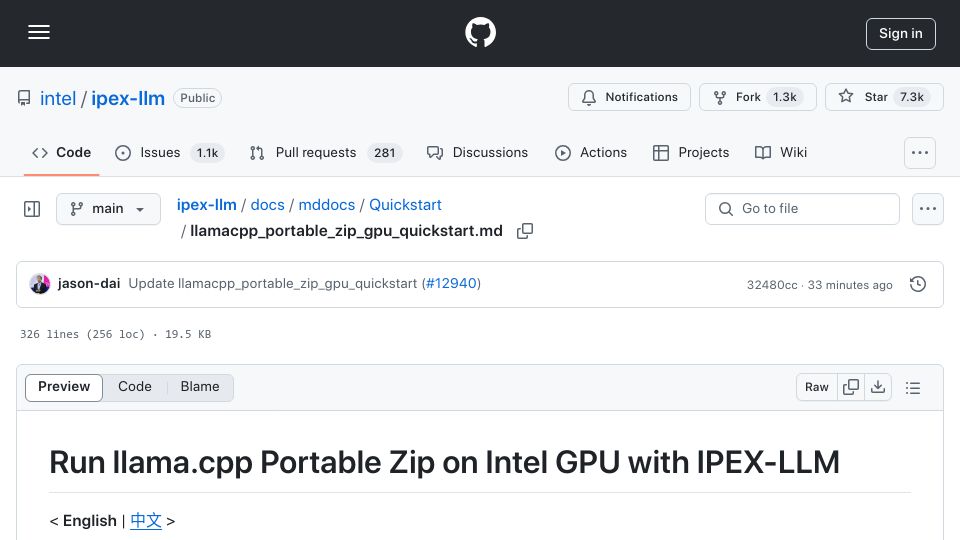
Task: Open the Actions tab
Action: (x=591, y=152)
